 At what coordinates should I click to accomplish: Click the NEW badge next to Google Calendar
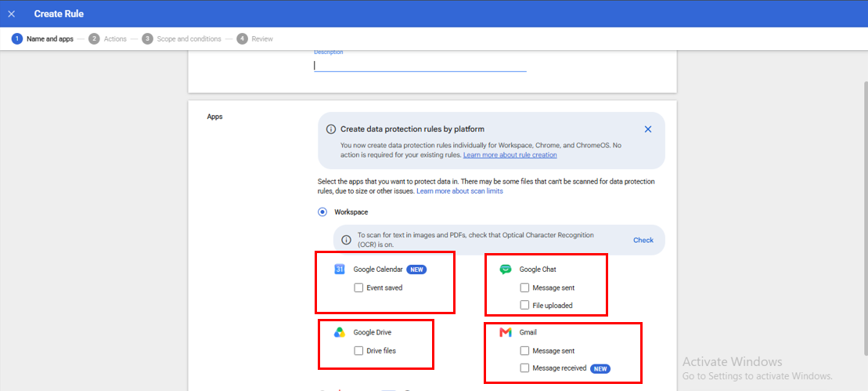(x=417, y=270)
